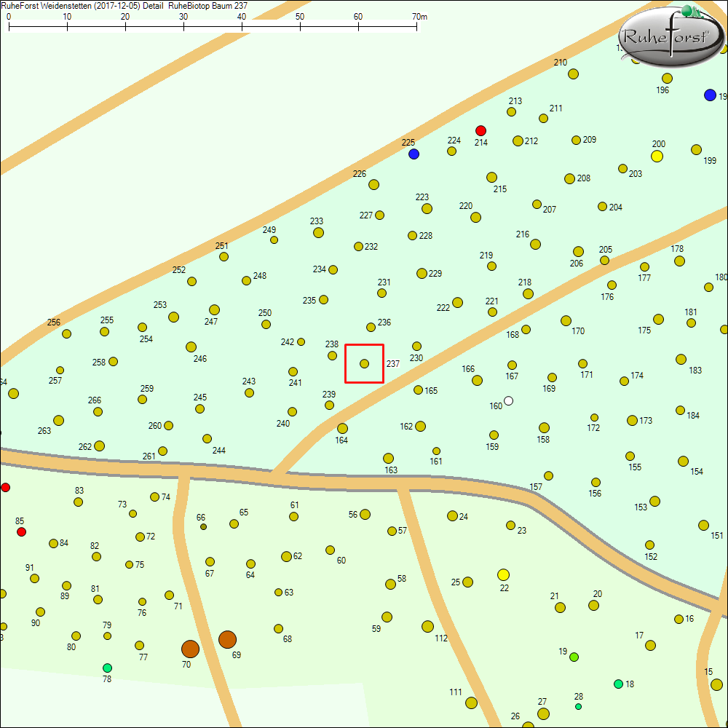Open the RuheForst logo
Image resolution: width=728 pixels, height=728 pixels.
[670, 35]
